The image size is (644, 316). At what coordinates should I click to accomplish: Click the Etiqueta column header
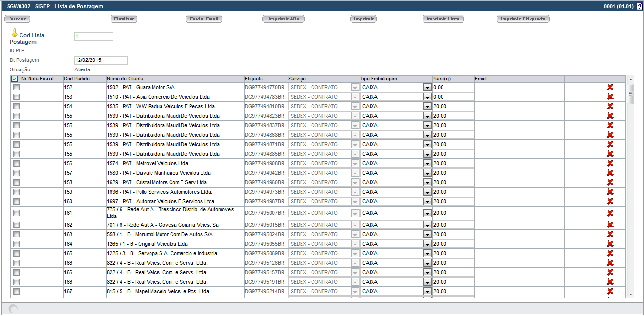(253, 79)
